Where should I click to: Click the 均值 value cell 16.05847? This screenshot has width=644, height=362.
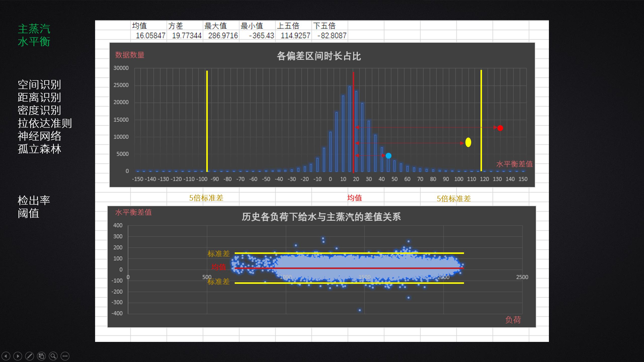coord(150,36)
